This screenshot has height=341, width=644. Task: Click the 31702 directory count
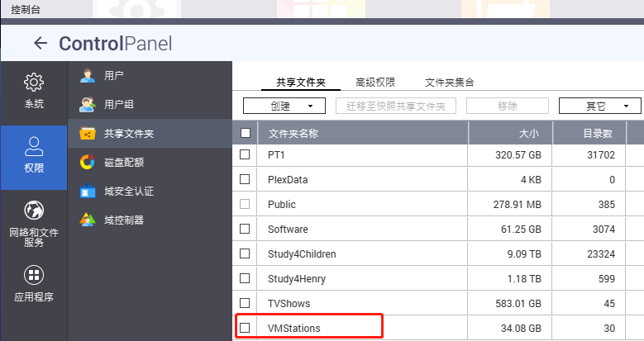pyautogui.click(x=601, y=155)
